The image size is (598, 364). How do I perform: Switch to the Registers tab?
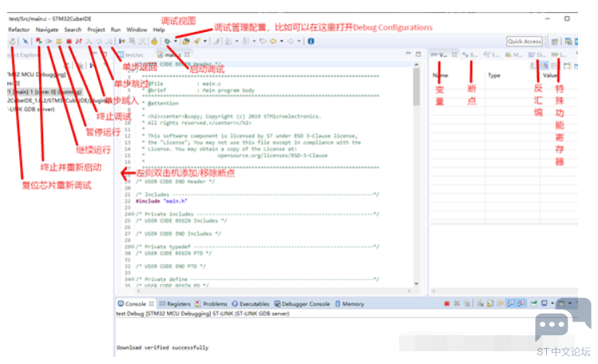tap(175, 304)
